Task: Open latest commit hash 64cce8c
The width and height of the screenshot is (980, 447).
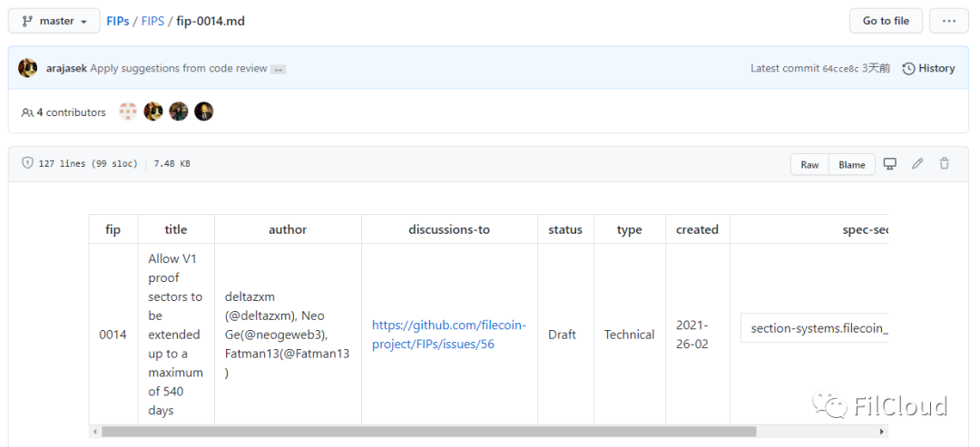Action: pos(840,69)
